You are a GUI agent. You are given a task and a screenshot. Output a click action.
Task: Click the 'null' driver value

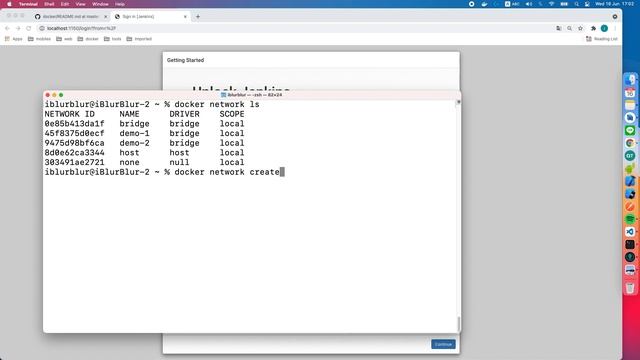click(179, 162)
